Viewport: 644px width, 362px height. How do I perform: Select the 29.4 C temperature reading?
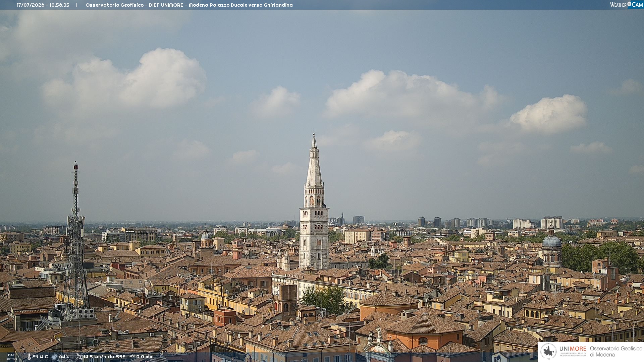click(x=40, y=357)
